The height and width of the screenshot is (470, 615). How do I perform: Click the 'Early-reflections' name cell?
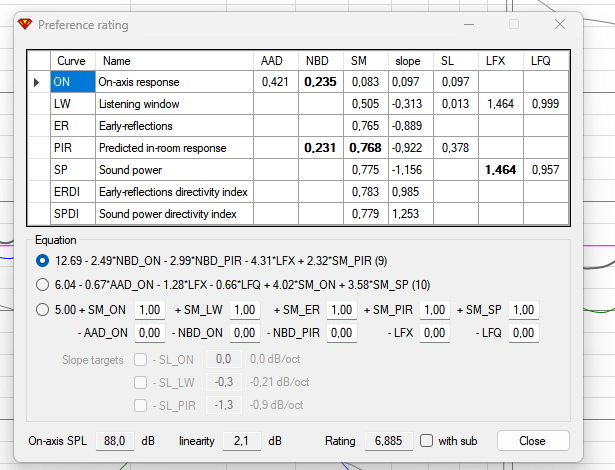(175, 126)
